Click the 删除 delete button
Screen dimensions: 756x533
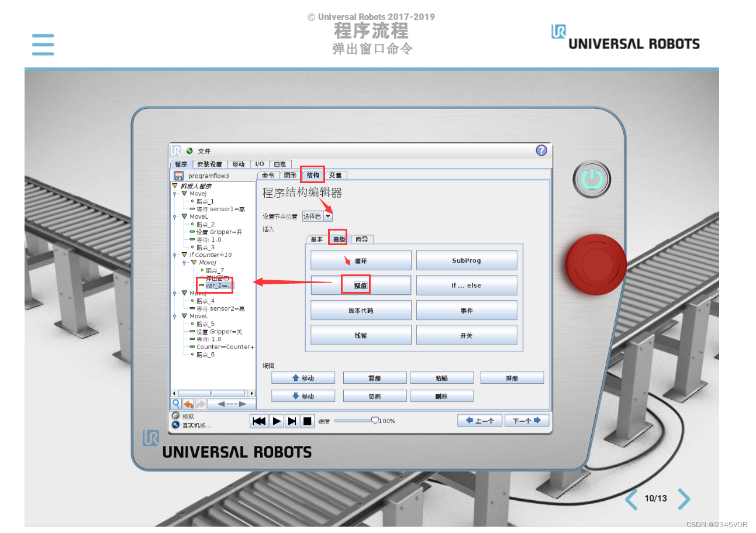441,396
